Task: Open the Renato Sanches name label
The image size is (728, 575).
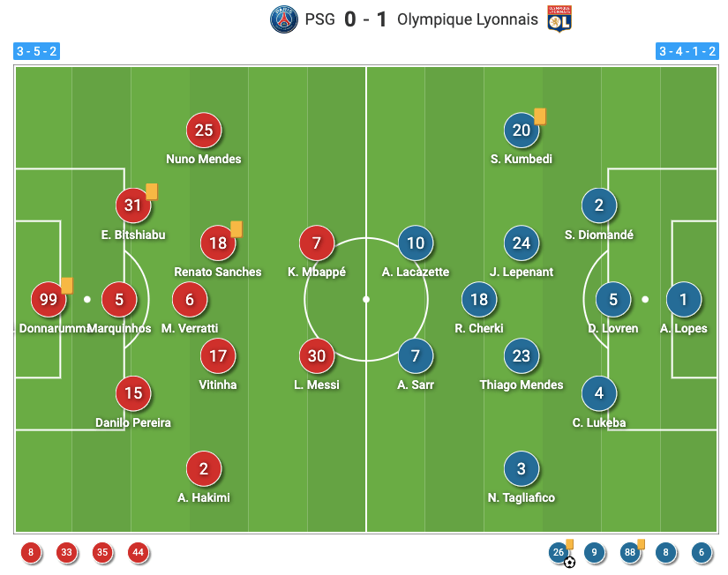Action: pyautogui.click(x=218, y=272)
